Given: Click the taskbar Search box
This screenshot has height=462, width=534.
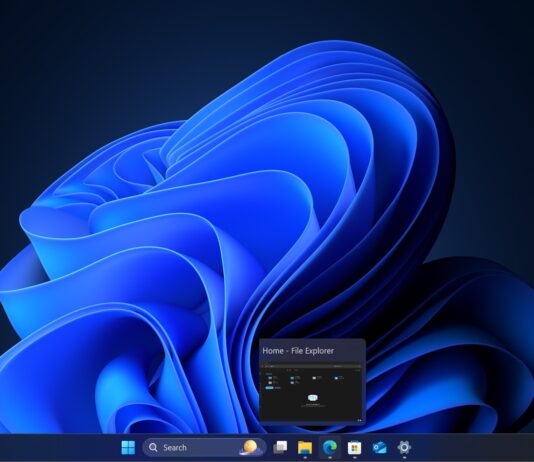Looking at the screenshot, I should click(x=204, y=447).
